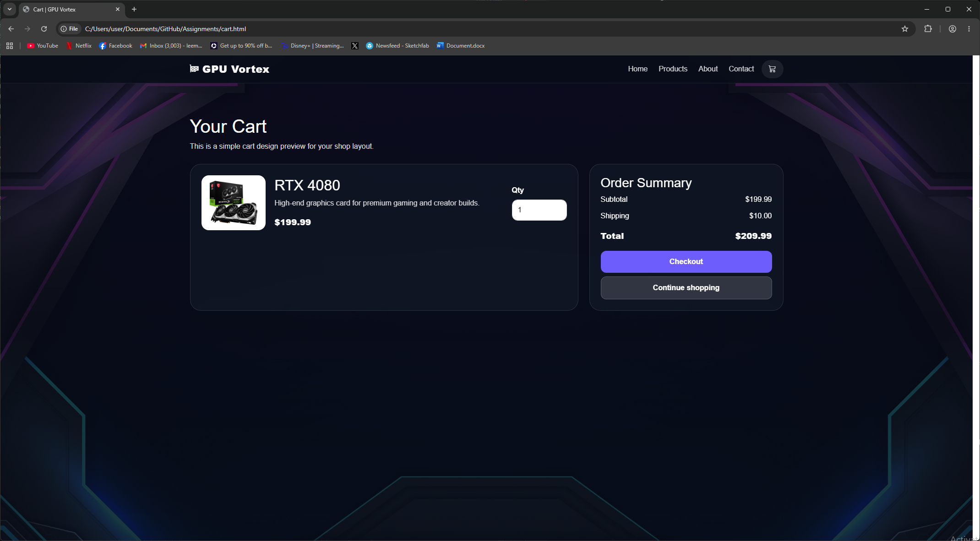Go to the About page
The height and width of the screenshot is (541, 980).
(708, 69)
